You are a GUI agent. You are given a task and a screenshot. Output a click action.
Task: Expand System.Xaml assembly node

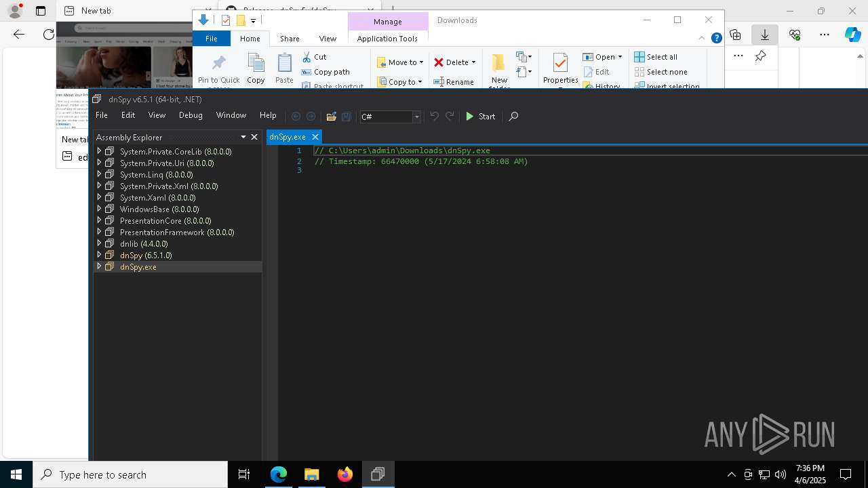coord(99,197)
